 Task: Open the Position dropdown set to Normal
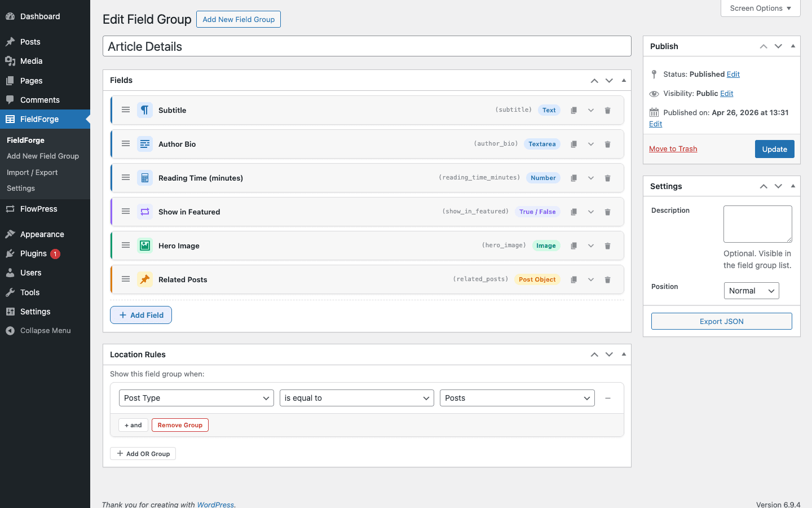click(x=751, y=291)
